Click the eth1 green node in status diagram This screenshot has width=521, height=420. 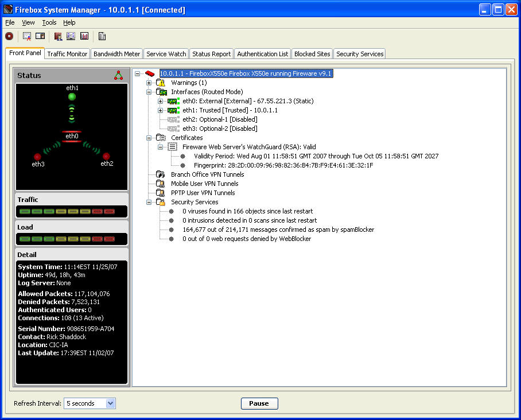click(72, 97)
